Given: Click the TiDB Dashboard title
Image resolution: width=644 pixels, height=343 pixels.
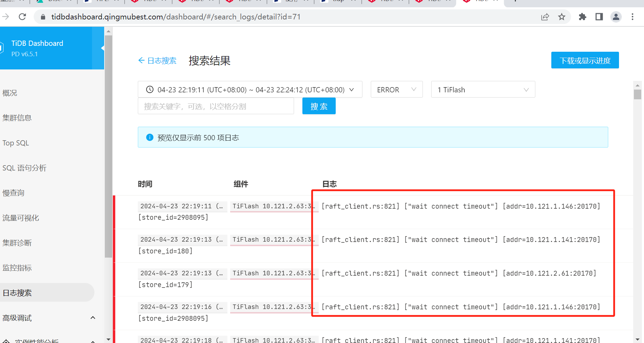Looking at the screenshot, I should (37, 43).
